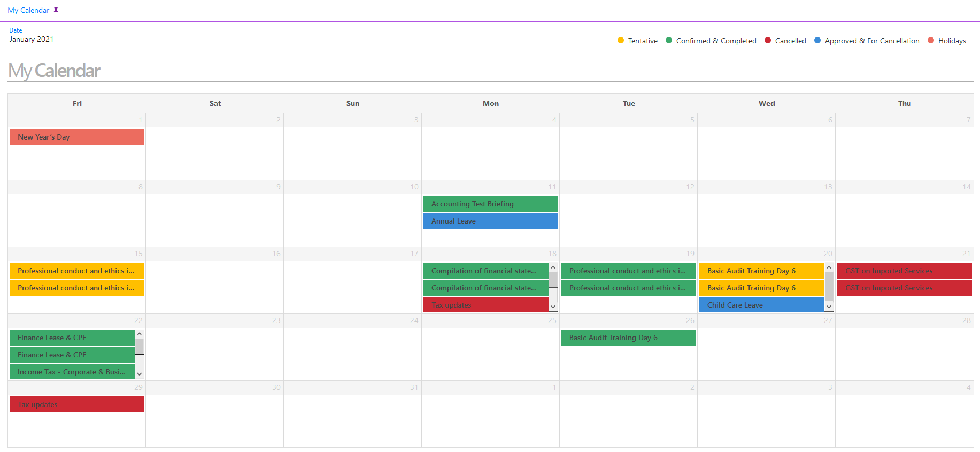
Task: Click the January 2021 date field
Action: (x=122, y=40)
